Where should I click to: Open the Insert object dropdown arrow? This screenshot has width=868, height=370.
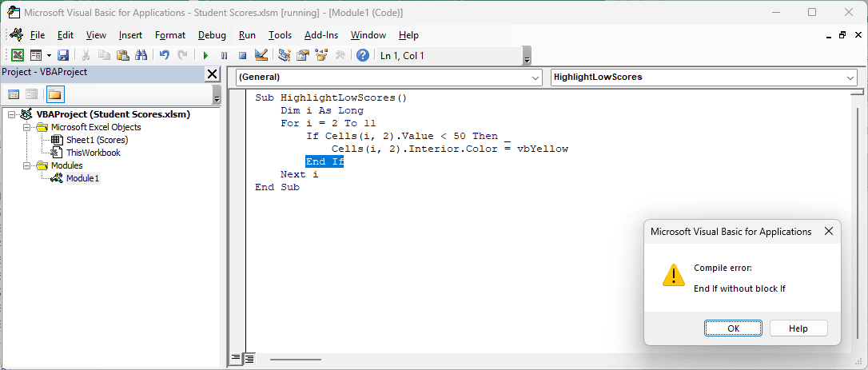coord(49,55)
